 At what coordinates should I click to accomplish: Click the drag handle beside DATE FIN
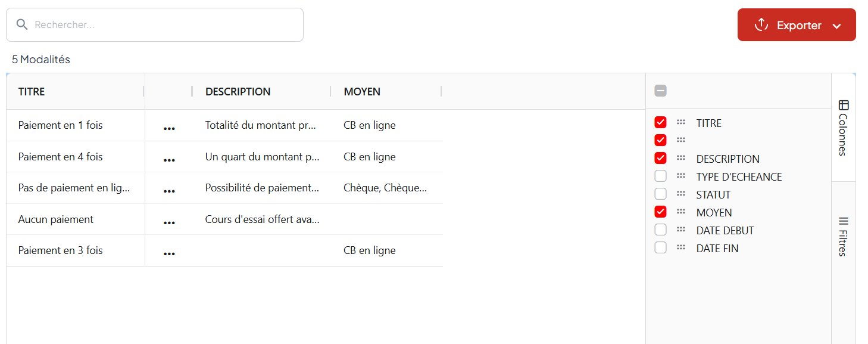pos(681,247)
